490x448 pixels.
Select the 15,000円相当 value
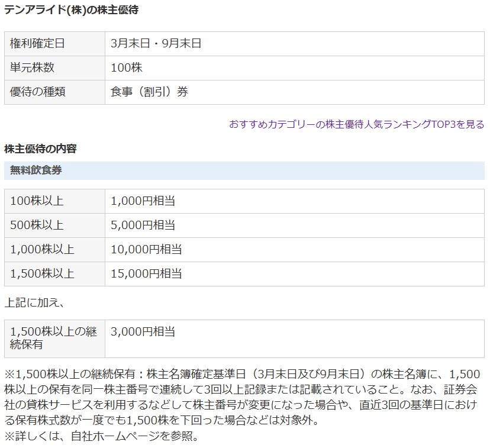(295, 274)
